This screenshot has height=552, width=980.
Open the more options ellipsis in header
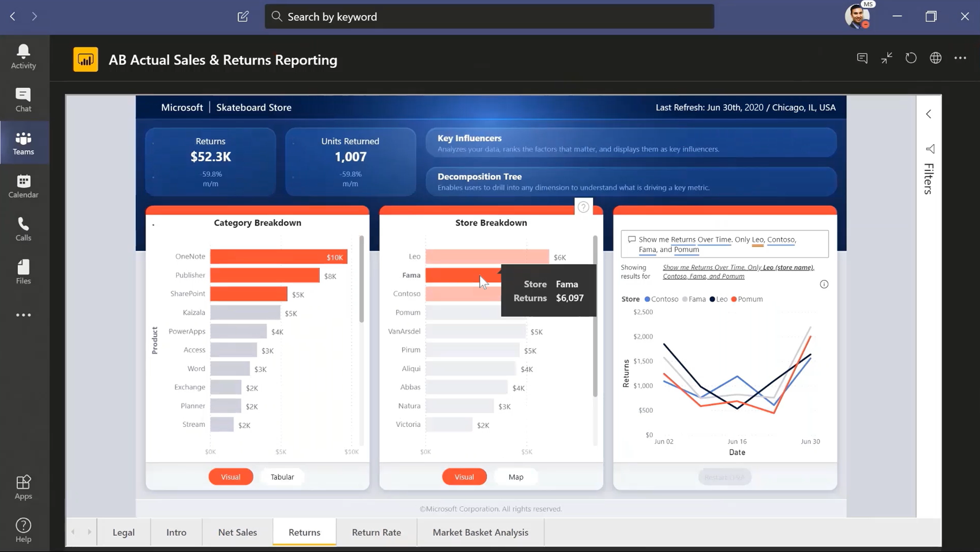(x=960, y=58)
